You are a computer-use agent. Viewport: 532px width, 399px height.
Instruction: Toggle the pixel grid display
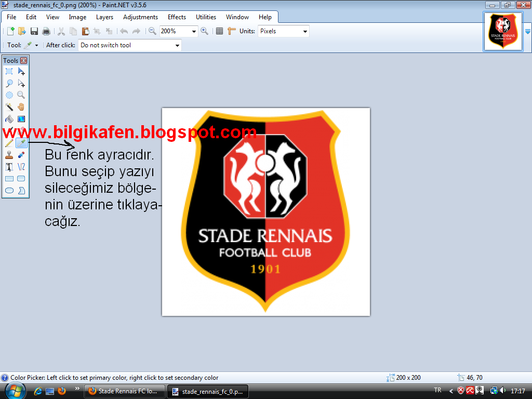[220, 31]
